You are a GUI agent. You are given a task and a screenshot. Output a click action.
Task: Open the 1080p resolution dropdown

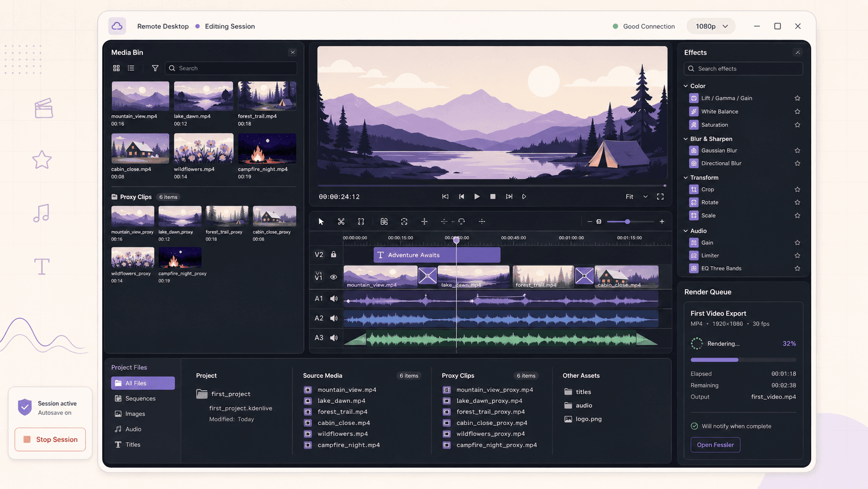click(711, 26)
